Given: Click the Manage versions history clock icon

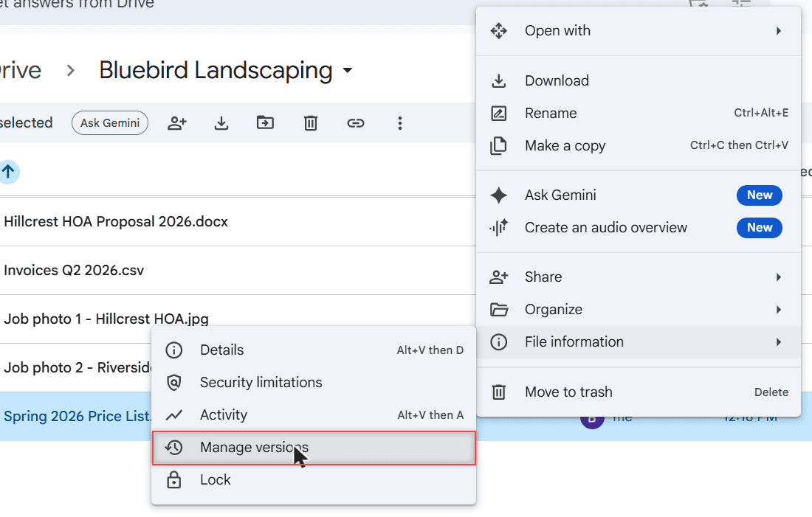Looking at the screenshot, I should point(174,448).
